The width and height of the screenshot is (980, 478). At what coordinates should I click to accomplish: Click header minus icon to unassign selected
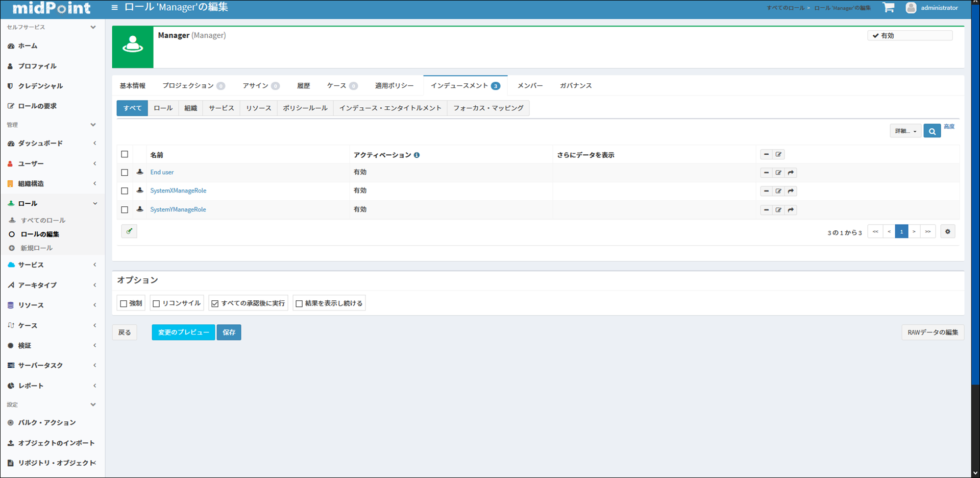click(x=767, y=154)
